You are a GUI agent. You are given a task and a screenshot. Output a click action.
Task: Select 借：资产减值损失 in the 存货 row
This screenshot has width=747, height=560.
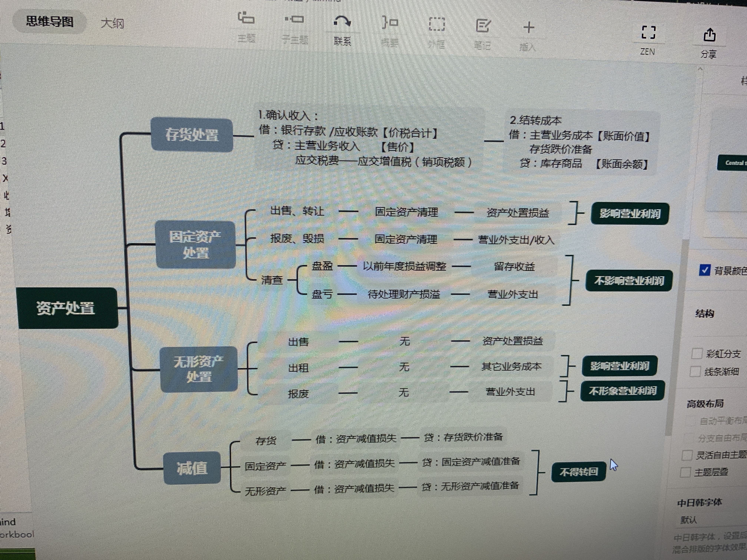coord(356,439)
